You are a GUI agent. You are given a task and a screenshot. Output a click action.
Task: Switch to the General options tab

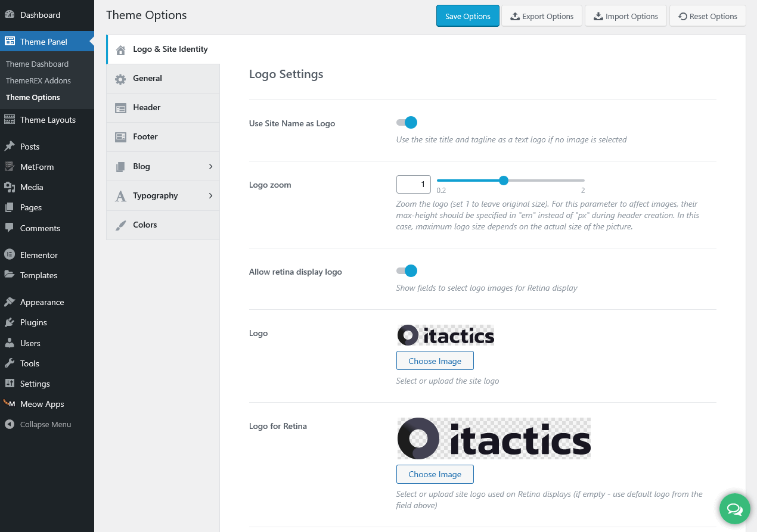pos(163,79)
